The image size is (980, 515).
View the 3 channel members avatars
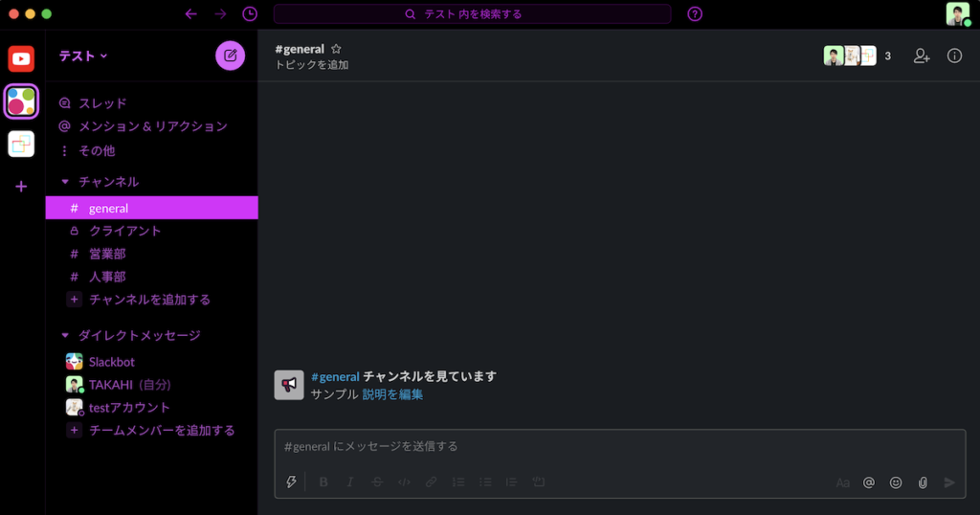tap(857, 56)
